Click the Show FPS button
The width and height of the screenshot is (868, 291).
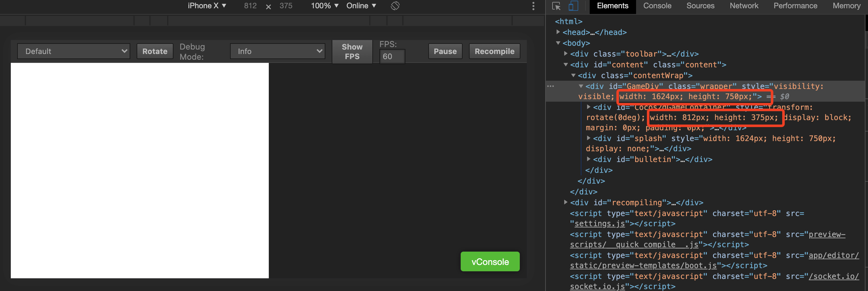click(352, 51)
